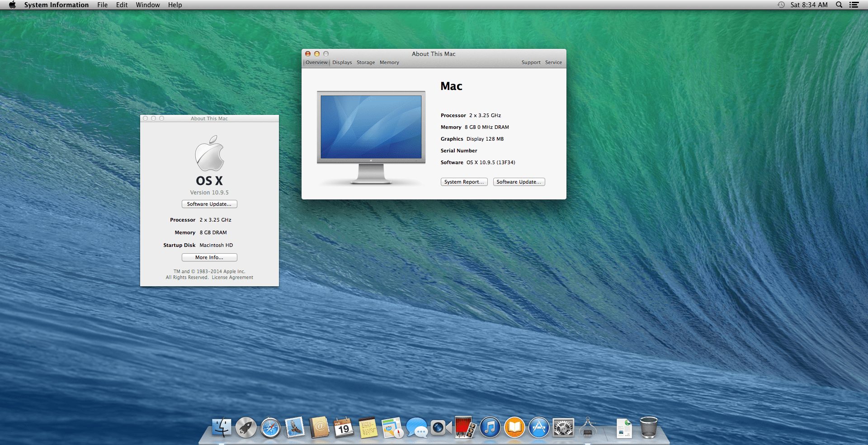Viewport: 868px width, 445px height.
Task: Click Software Update... under OS X version
Action: [x=209, y=204]
